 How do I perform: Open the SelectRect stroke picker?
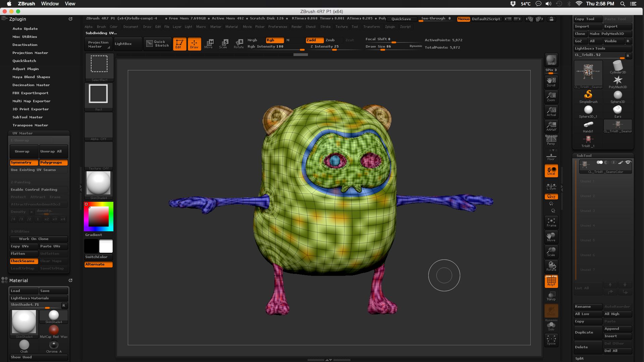coord(99,67)
